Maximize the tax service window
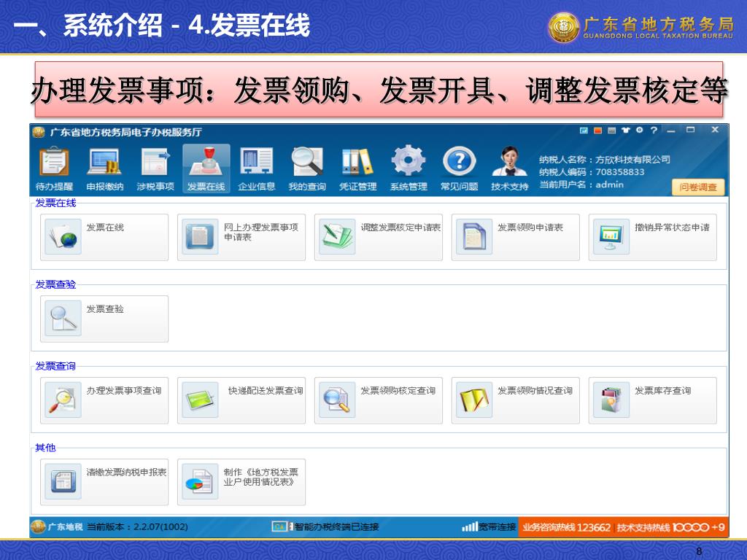This screenshot has width=747, height=560. pyautogui.click(x=690, y=130)
